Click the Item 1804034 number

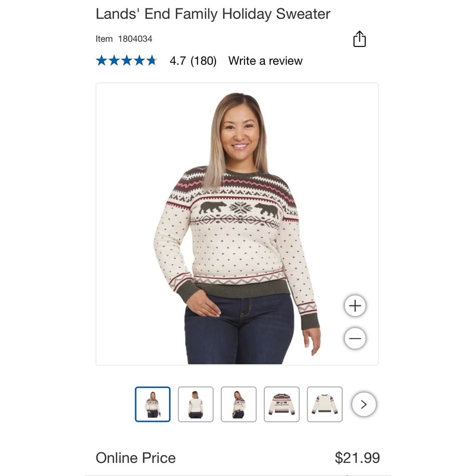click(x=124, y=39)
